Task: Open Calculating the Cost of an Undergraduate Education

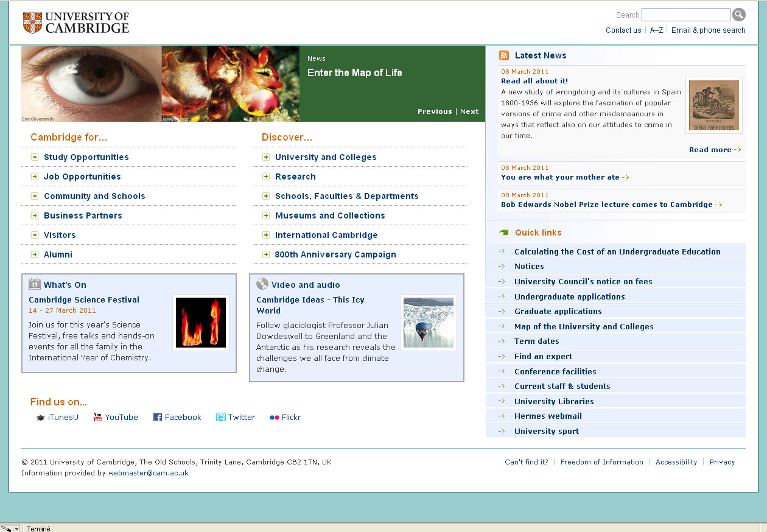Action: 617,251
